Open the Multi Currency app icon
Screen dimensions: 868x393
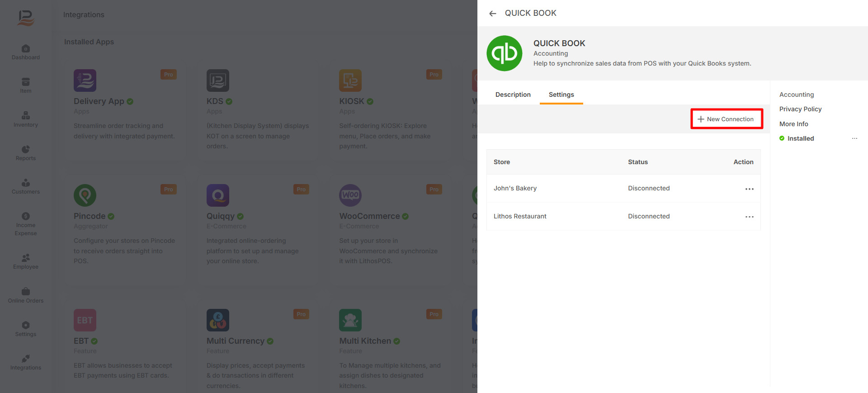(x=218, y=320)
